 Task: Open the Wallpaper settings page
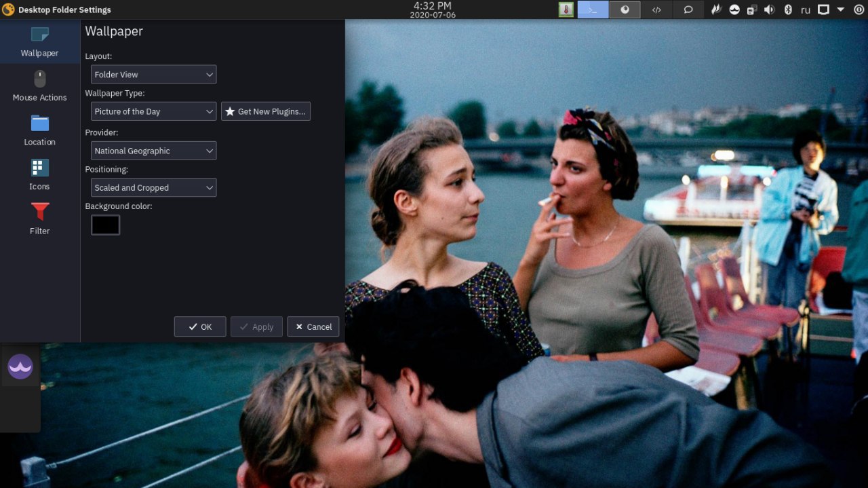click(x=39, y=41)
